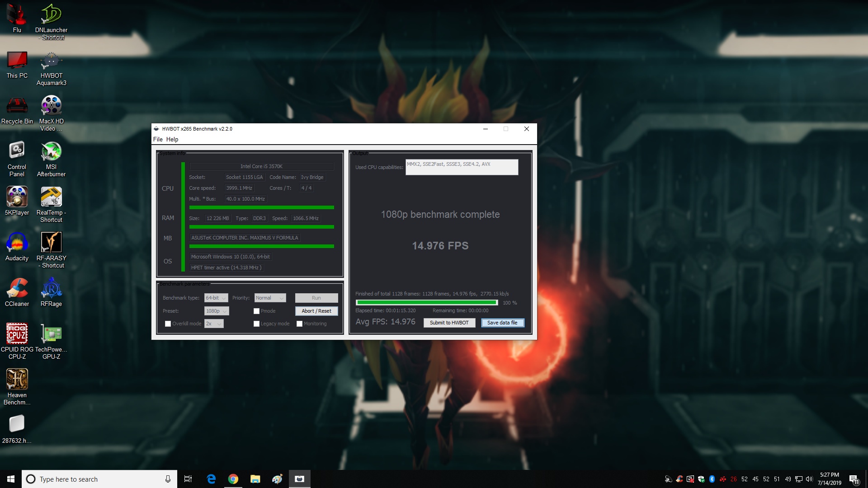Open TechPowerUp GPU-Z desktop icon
The height and width of the screenshot is (488, 868).
pyautogui.click(x=51, y=341)
